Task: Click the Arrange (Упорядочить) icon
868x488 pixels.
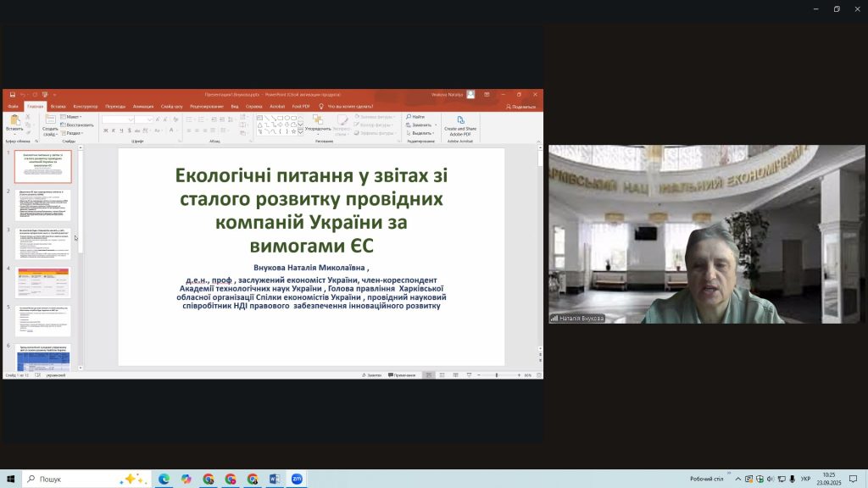Action: (x=318, y=120)
